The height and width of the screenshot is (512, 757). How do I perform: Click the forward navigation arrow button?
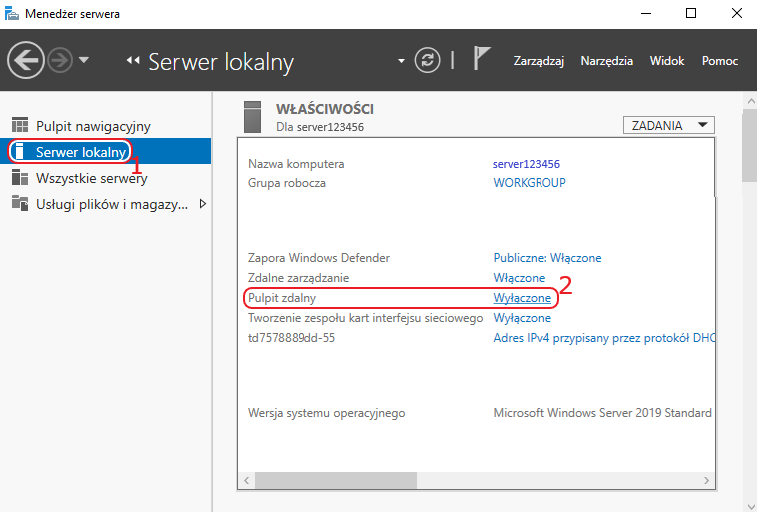pyautogui.click(x=60, y=60)
